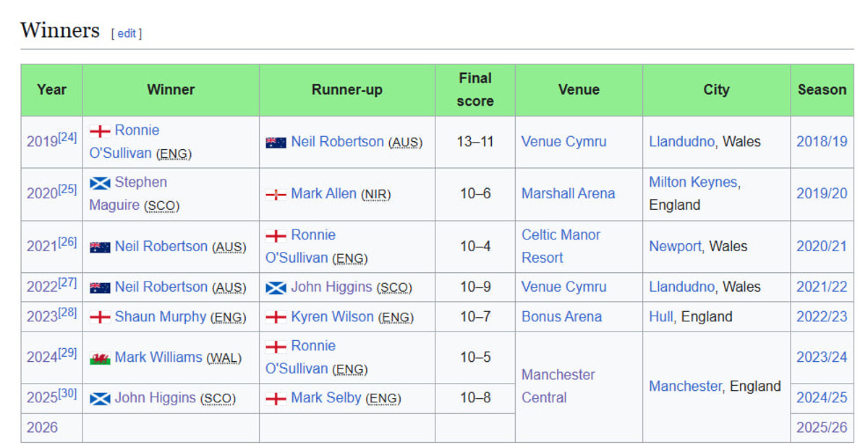Click the England flag beside Shaun Murphy
This screenshot has width=868, height=448.
coord(100,317)
